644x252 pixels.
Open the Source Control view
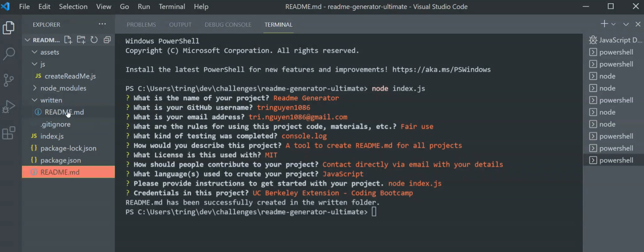[9, 80]
